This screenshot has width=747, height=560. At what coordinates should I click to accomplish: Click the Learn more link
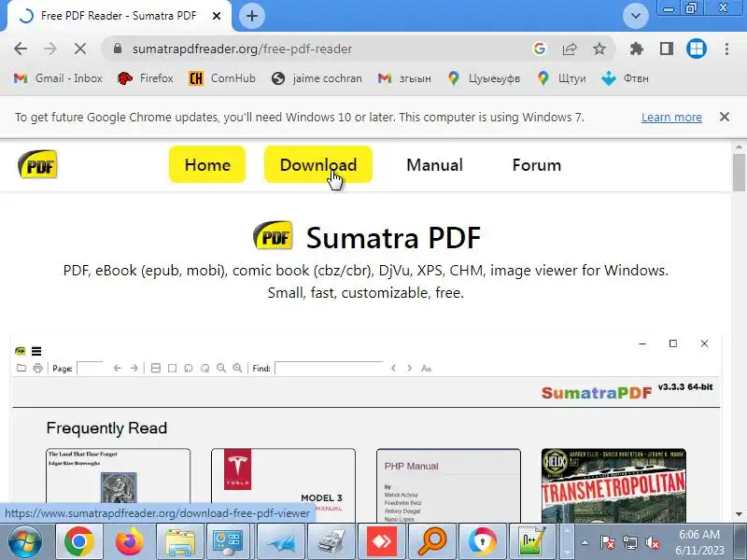pyautogui.click(x=671, y=118)
